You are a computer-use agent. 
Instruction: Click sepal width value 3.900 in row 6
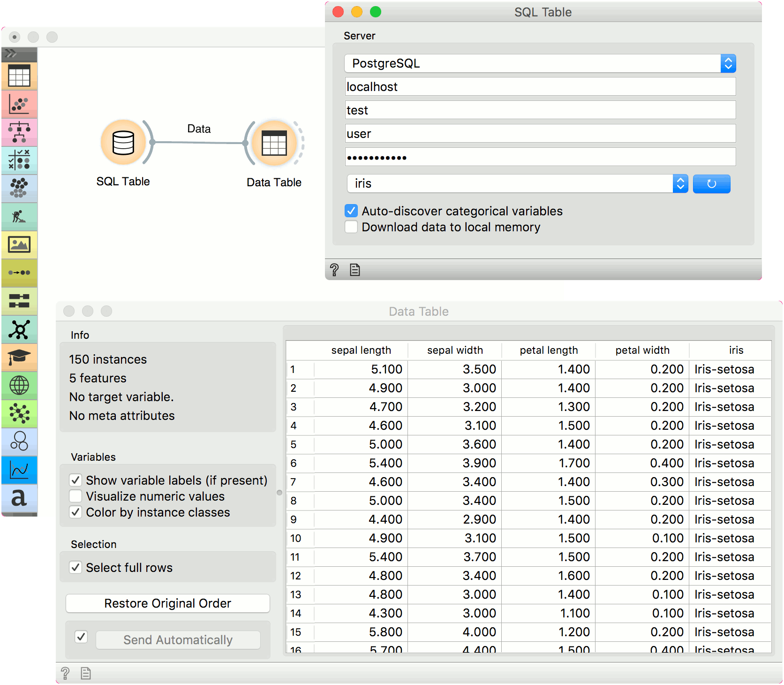[x=455, y=463]
